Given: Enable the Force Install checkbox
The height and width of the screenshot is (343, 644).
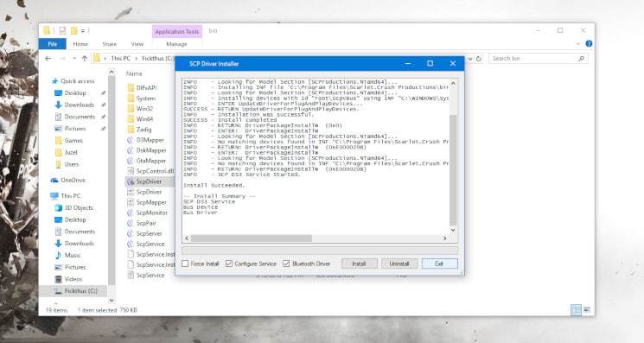Looking at the screenshot, I should pos(185,264).
